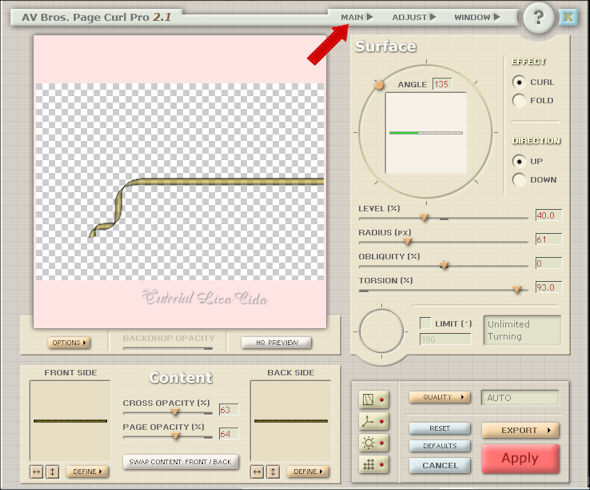590x490 pixels.
Task: Open the front side Define dropdown
Action: [x=87, y=472]
